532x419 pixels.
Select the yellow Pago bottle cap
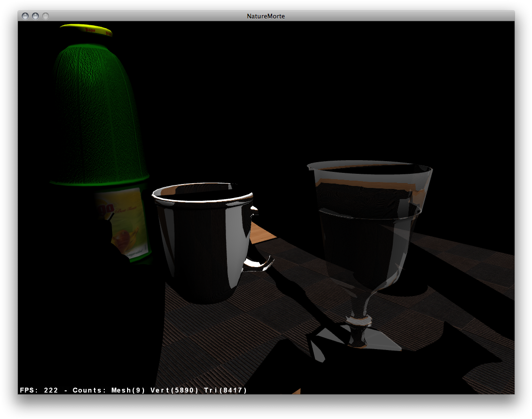click(86, 30)
